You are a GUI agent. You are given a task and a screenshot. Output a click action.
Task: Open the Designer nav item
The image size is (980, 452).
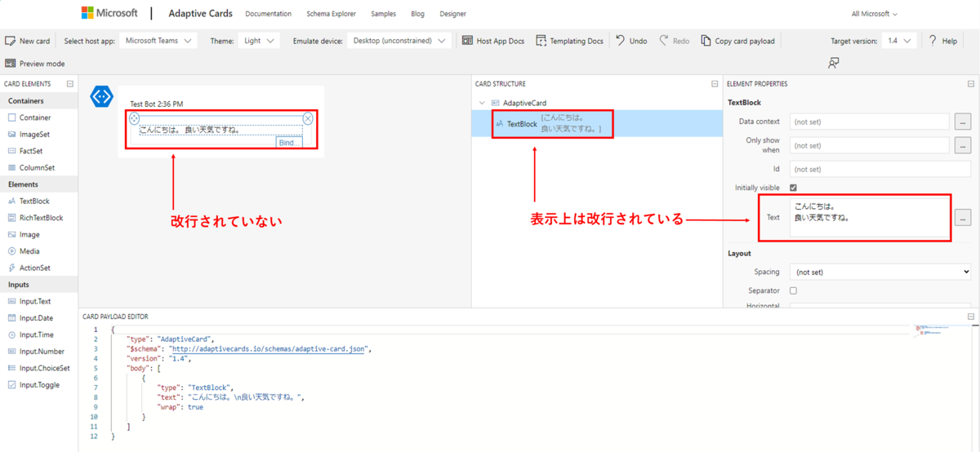452,14
